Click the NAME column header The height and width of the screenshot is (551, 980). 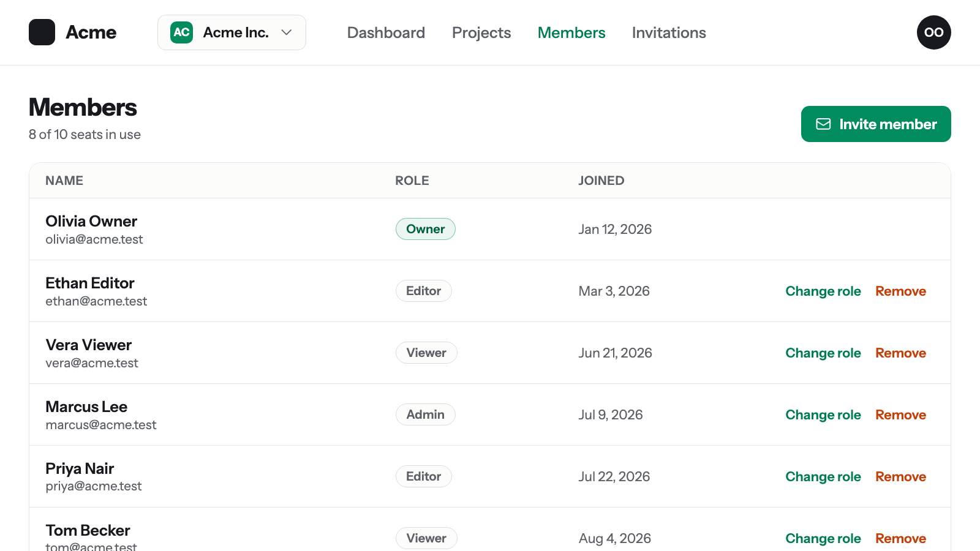[64, 181]
